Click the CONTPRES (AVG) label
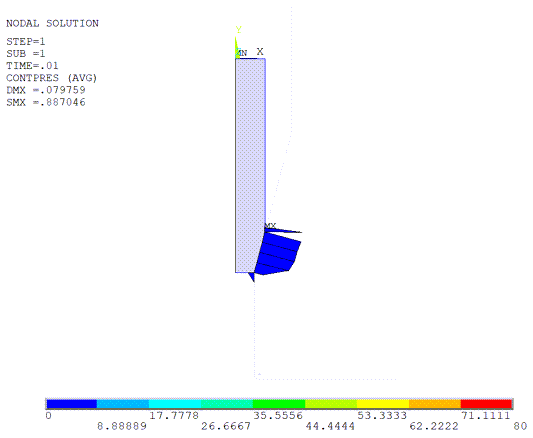The width and height of the screenshot is (533, 438). [x=52, y=78]
